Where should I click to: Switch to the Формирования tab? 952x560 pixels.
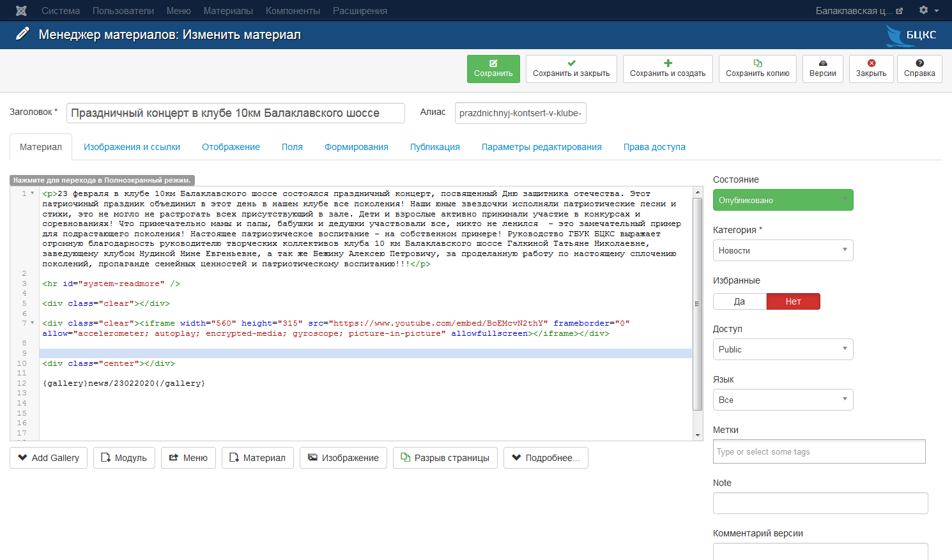[357, 147]
